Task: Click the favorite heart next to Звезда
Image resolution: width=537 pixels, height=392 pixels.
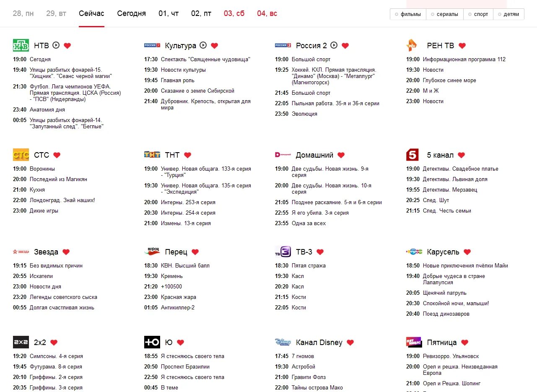Action: click(66, 252)
